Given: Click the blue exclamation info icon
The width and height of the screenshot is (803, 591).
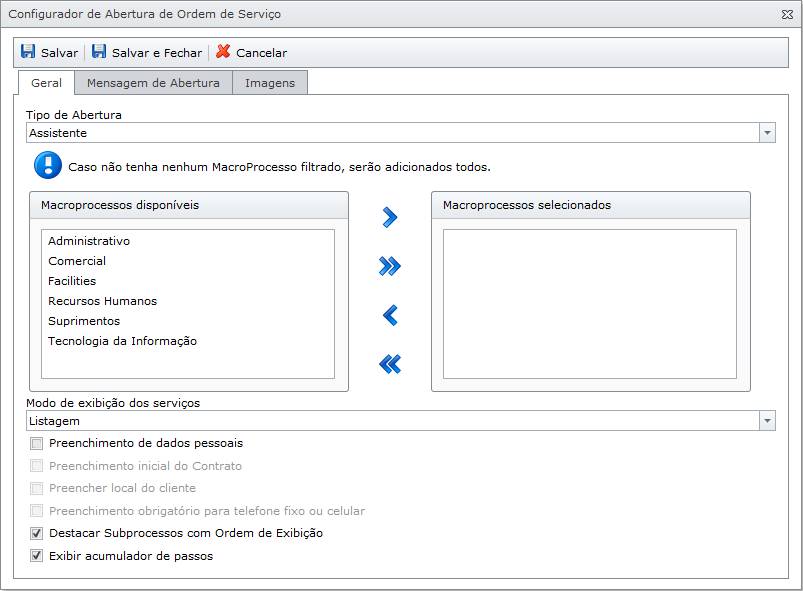Looking at the screenshot, I should point(48,165).
